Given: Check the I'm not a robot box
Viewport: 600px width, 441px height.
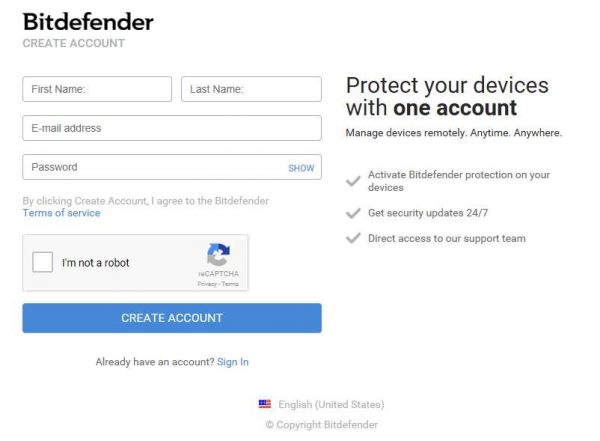Looking at the screenshot, I should 42,262.
